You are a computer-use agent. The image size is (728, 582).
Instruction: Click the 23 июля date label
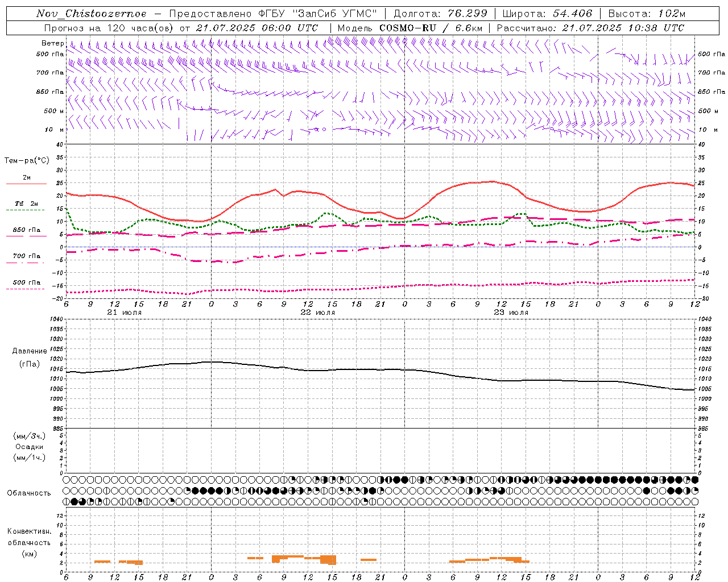click(x=511, y=313)
